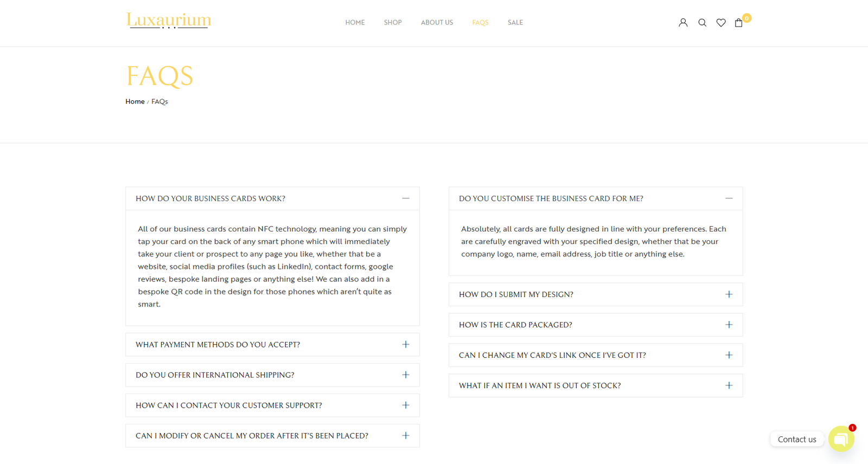Viewport: 868px width, 464px height.
Task: Open the wishlist heart icon
Action: (x=721, y=23)
